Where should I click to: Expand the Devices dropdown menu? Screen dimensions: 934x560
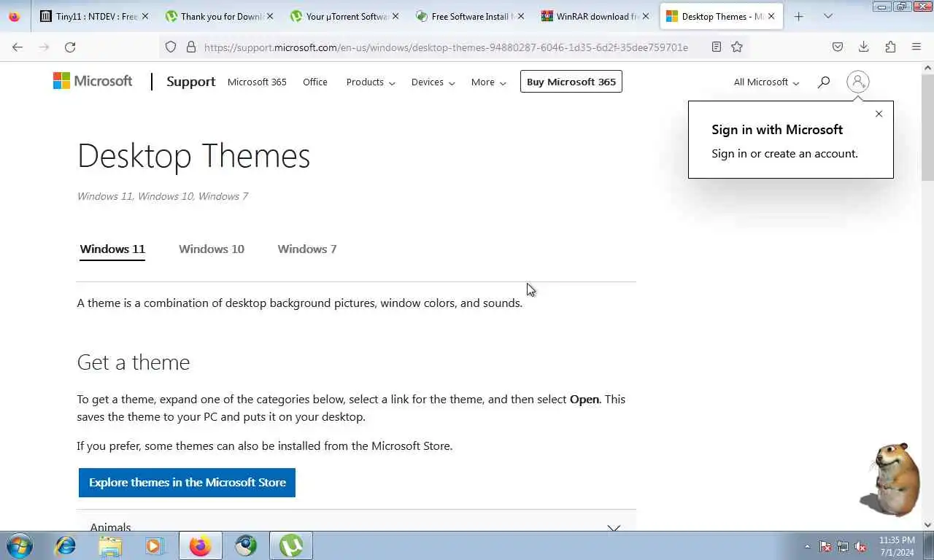[x=433, y=82]
